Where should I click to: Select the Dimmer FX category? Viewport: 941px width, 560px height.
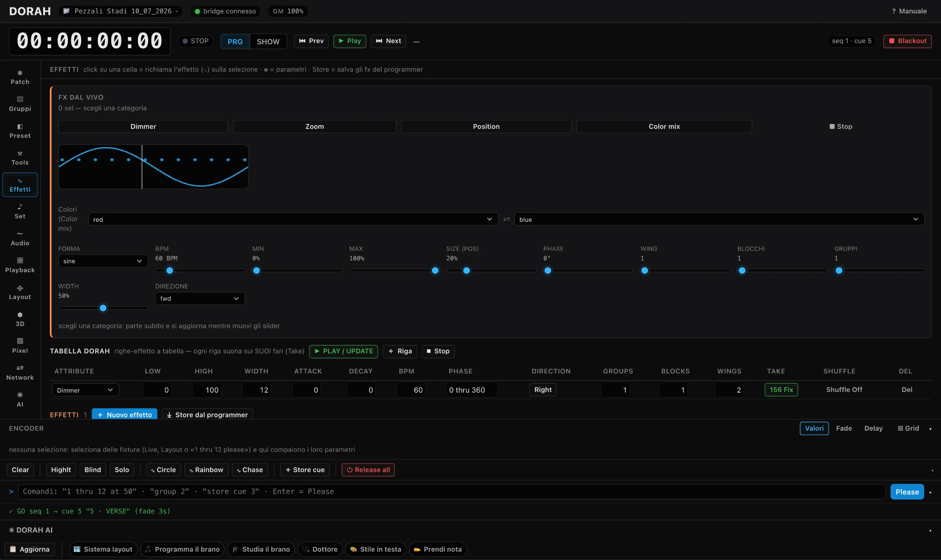pyautogui.click(x=143, y=126)
